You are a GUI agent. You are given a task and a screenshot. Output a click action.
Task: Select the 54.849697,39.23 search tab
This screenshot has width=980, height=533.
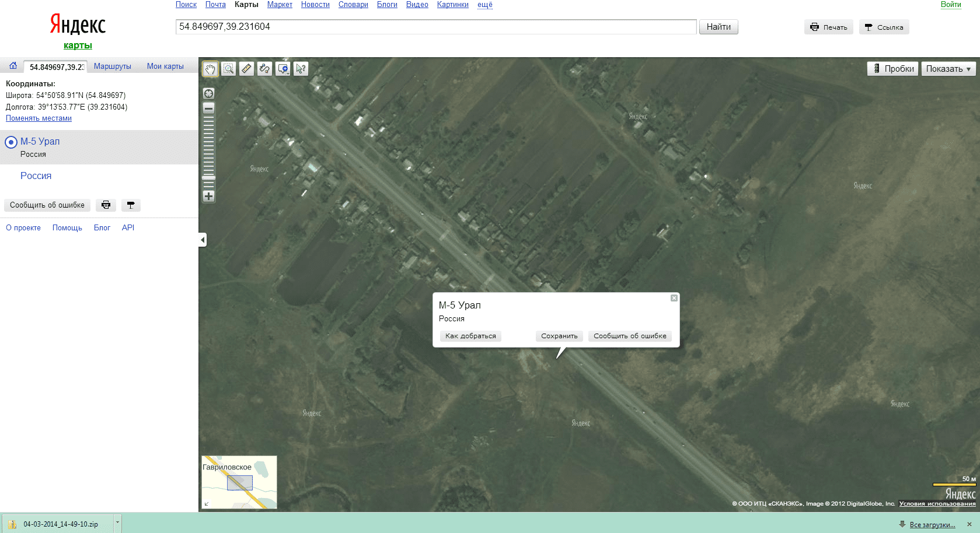57,67
